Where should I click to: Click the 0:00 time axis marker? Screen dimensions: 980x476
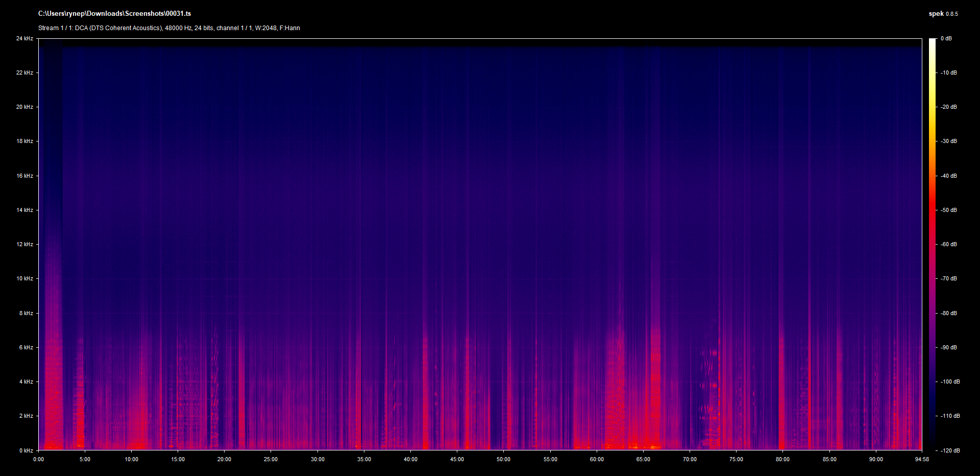[x=39, y=459]
